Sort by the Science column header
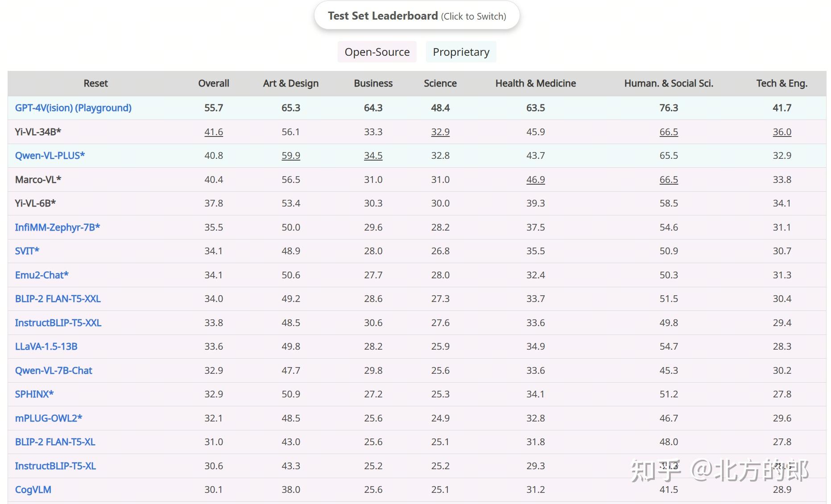Viewport: 831px width, 504px height. coord(440,83)
